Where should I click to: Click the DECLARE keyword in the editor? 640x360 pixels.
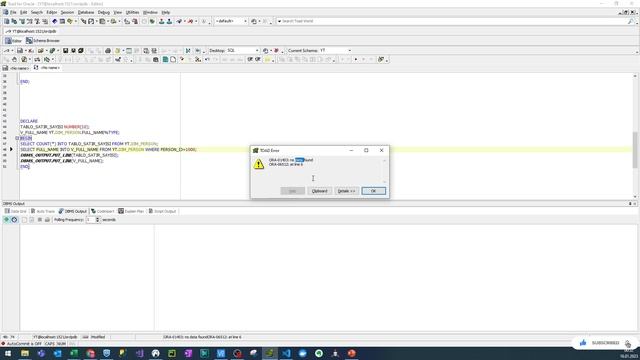pos(29,121)
